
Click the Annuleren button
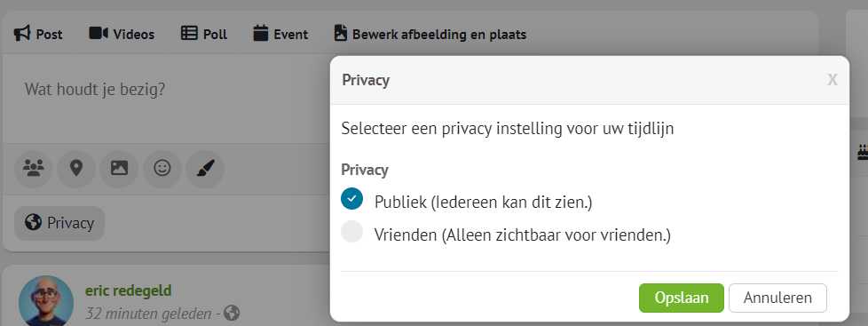click(x=777, y=298)
